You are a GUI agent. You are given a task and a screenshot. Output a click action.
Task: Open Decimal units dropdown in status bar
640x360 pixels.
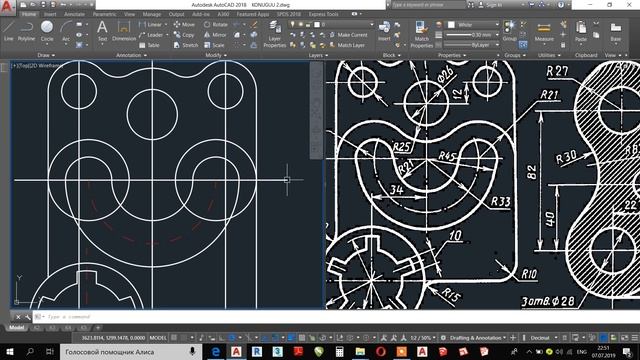(x=544, y=338)
